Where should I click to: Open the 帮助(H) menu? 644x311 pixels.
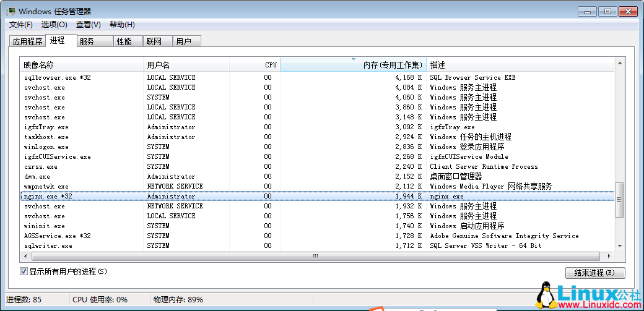coord(122,25)
